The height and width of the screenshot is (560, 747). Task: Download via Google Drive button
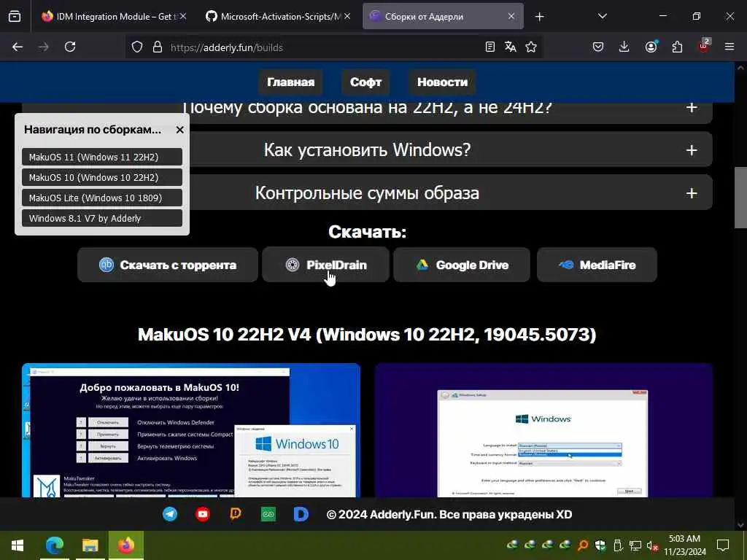(x=462, y=265)
